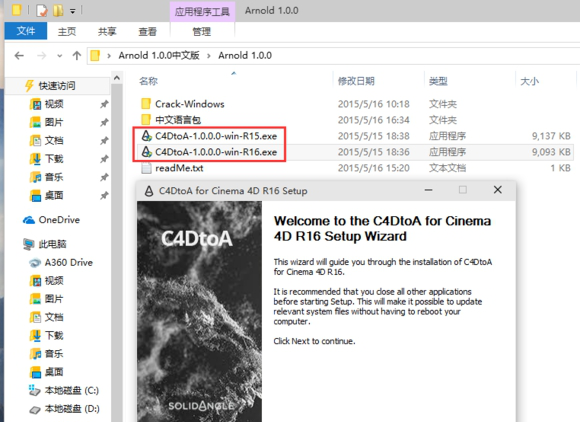Sort by 类型 column header
The height and width of the screenshot is (438, 580).
pos(438,81)
